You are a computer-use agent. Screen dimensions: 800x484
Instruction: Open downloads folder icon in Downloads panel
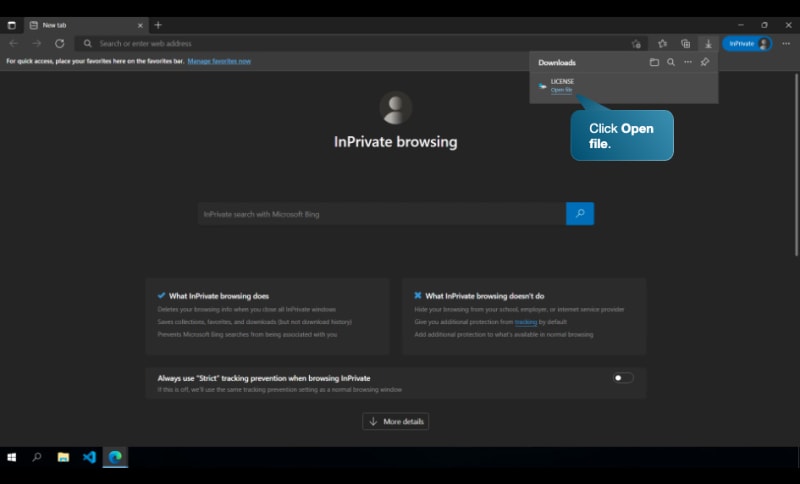654,62
